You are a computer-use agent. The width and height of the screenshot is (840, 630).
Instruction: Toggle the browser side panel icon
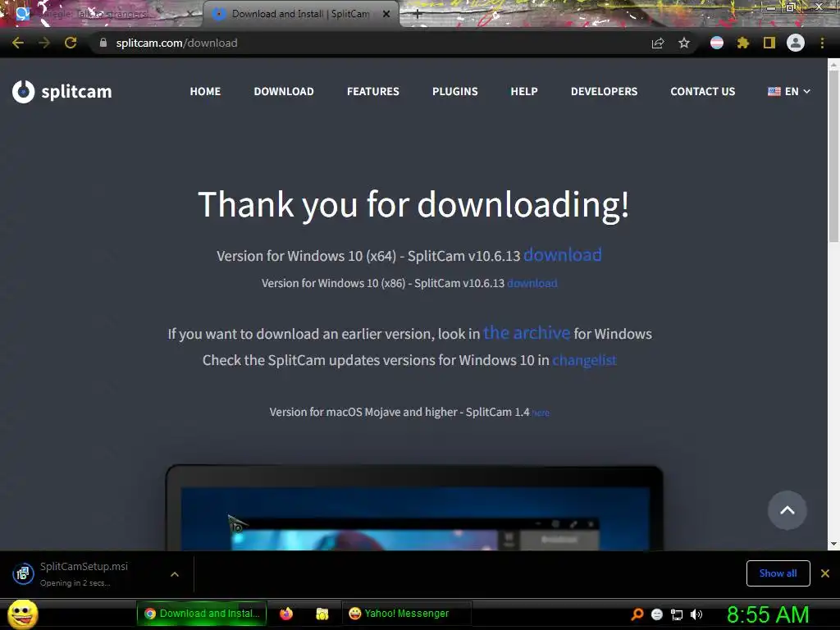[x=769, y=43]
